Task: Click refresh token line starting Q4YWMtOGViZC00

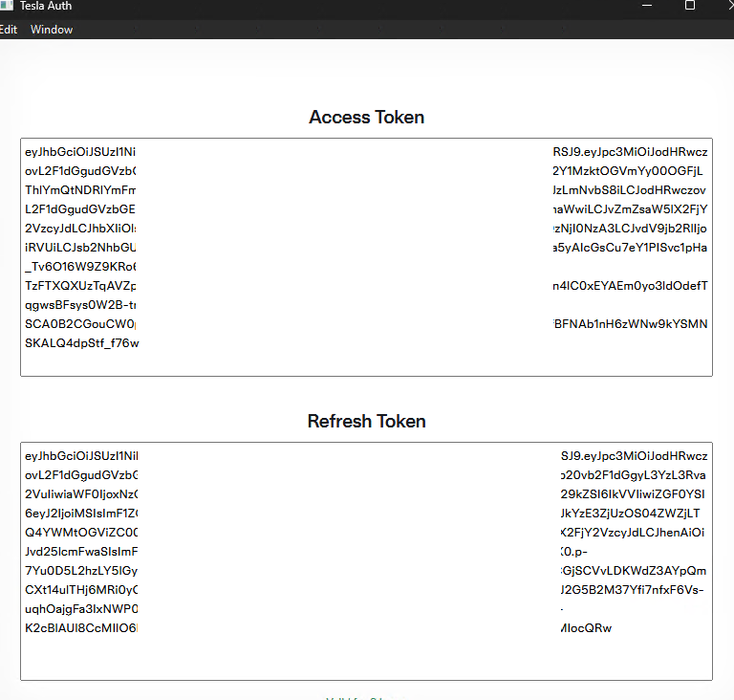Action: click(81, 533)
